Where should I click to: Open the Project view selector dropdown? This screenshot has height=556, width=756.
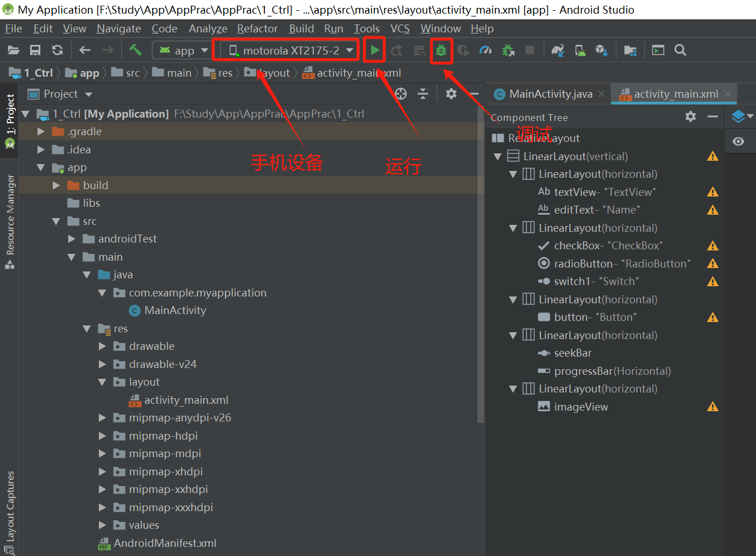pos(60,94)
